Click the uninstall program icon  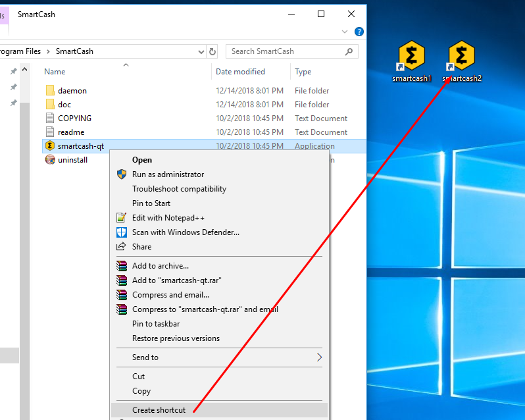point(50,159)
